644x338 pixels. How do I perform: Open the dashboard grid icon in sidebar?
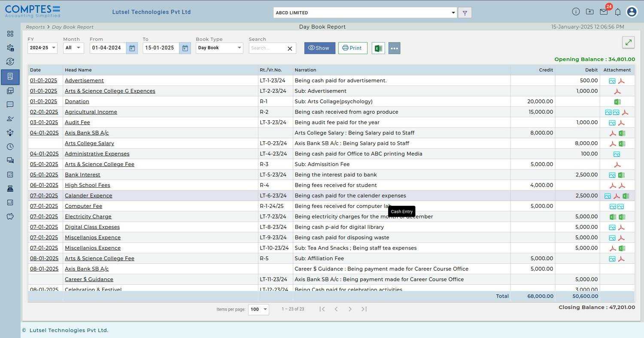[10, 34]
